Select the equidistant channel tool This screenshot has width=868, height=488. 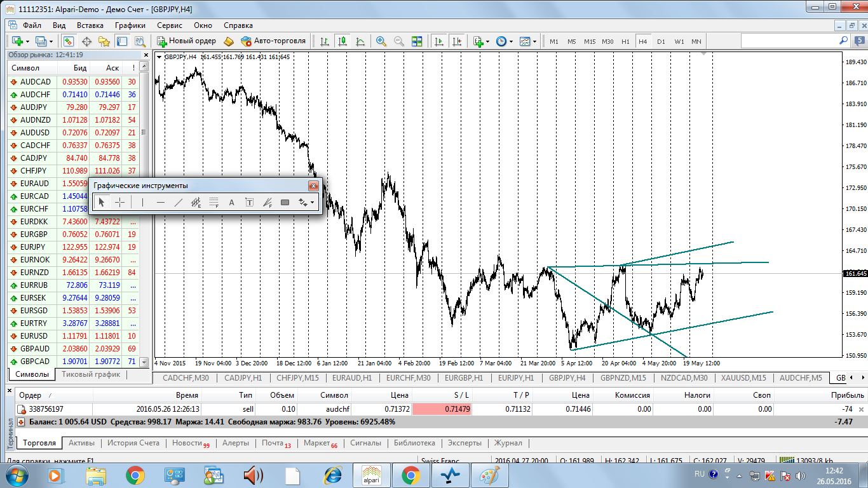(196, 203)
